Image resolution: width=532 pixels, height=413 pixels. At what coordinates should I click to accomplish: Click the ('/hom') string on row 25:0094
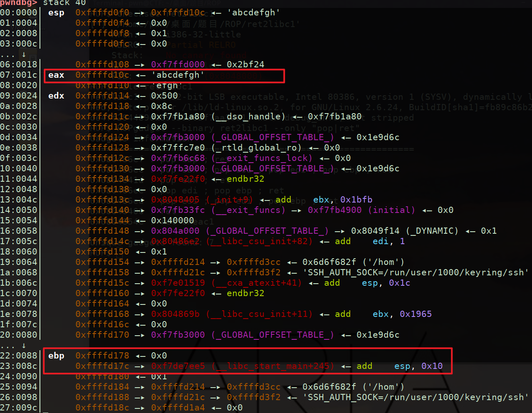[x=383, y=387]
